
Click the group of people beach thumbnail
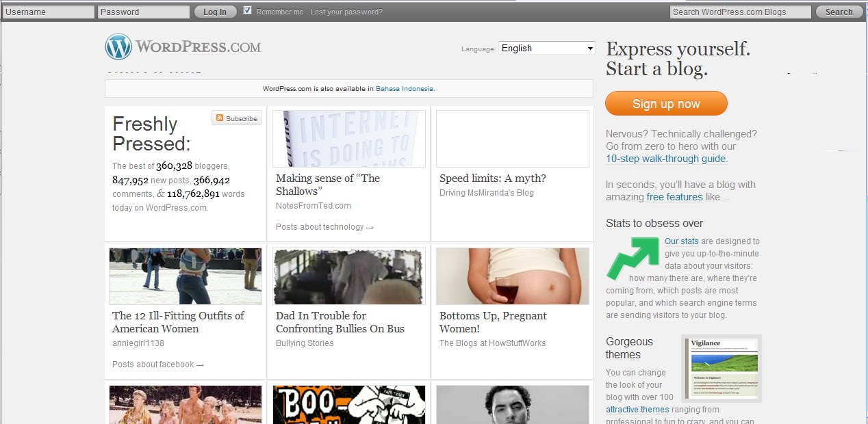[186, 405]
